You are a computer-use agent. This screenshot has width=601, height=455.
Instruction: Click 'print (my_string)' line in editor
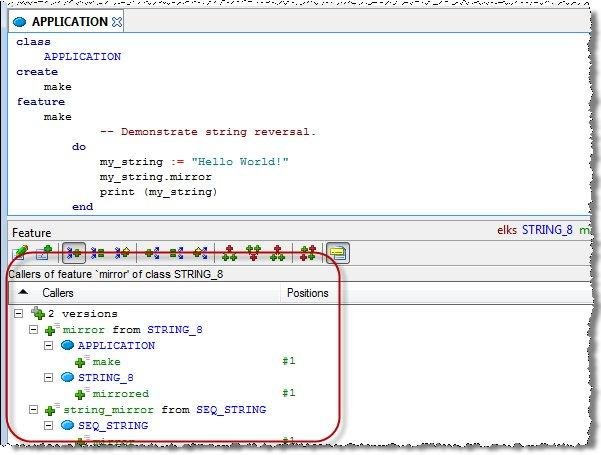(158, 192)
